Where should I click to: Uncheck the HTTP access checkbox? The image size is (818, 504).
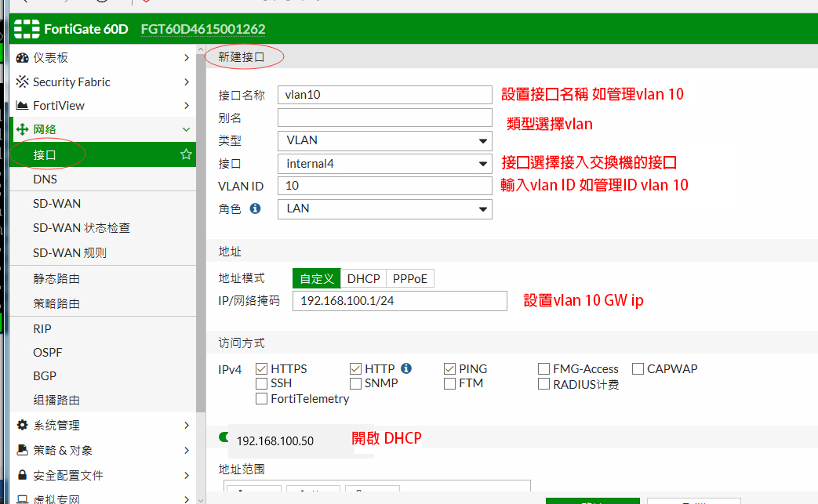[356, 369]
